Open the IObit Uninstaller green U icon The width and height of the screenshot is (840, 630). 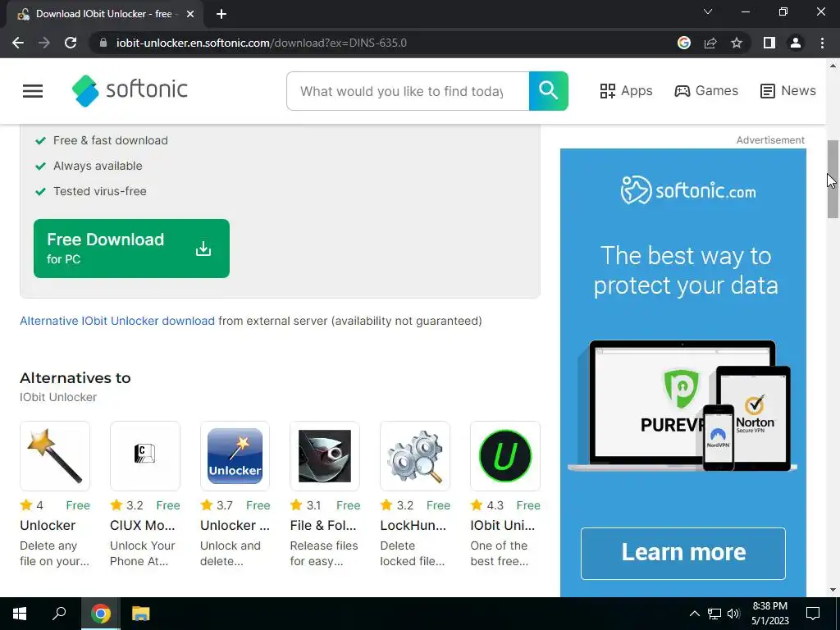(505, 456)
